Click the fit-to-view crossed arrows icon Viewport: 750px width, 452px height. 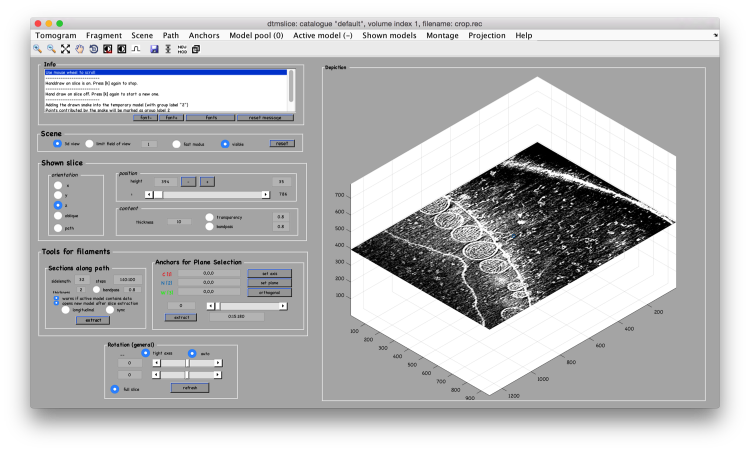coord(65,48)
